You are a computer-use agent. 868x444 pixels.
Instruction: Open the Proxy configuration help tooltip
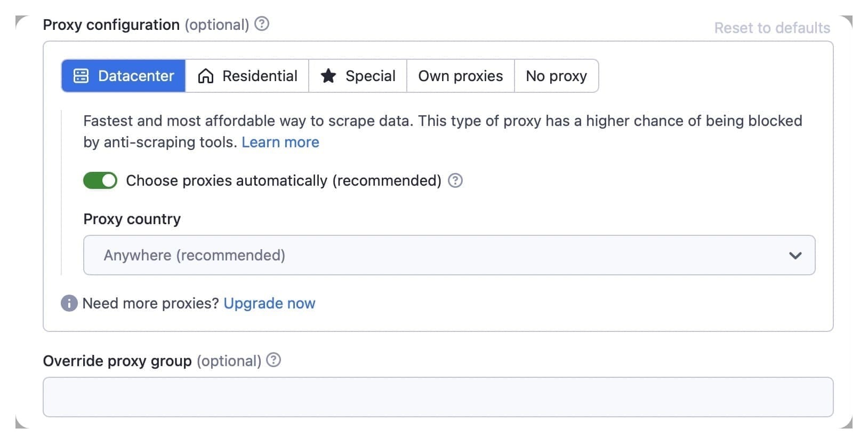(x=262, y=23)
